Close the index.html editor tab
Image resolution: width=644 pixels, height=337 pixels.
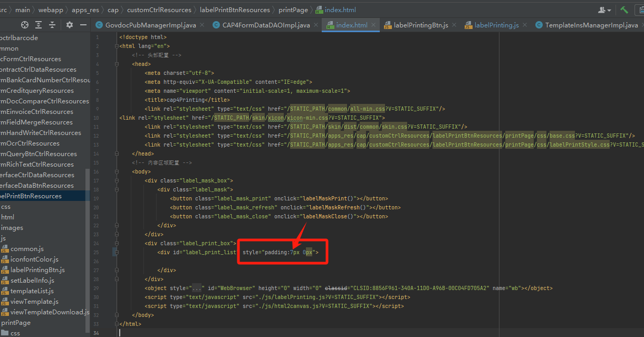click(x=373, y=25)
